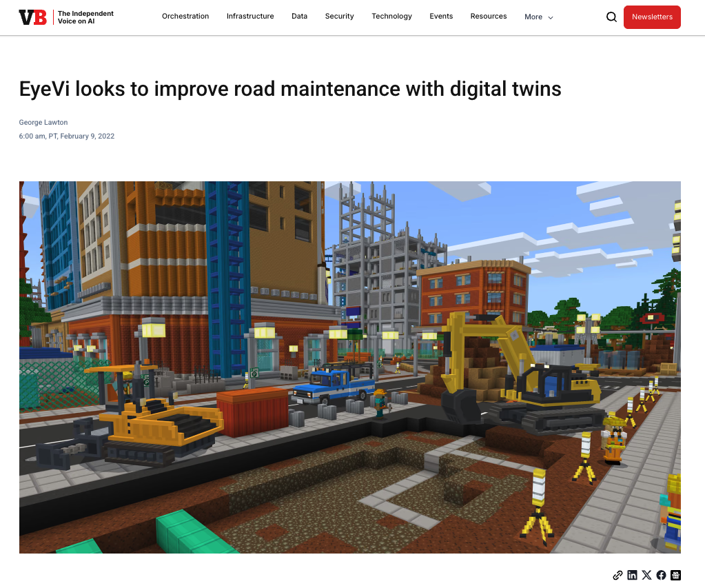Copy article link via chain icon
This screenshot has width=705, height=588.
[617, 575]
